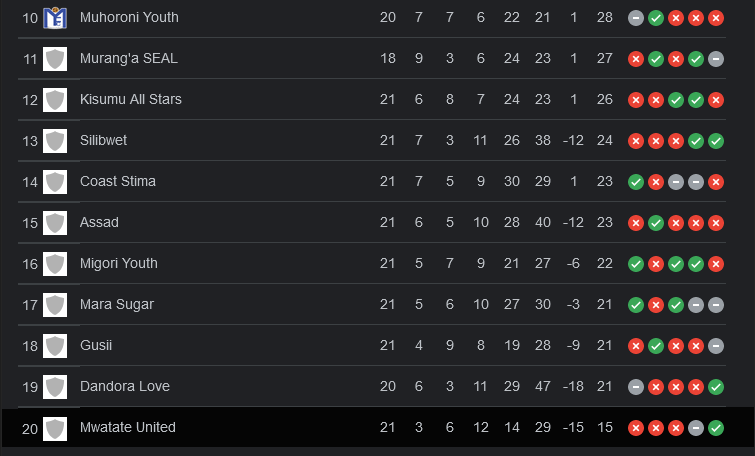Click position number 15 beside Assad
The height and width of the screenshot is (456, 755).
[x=30, y=223]
